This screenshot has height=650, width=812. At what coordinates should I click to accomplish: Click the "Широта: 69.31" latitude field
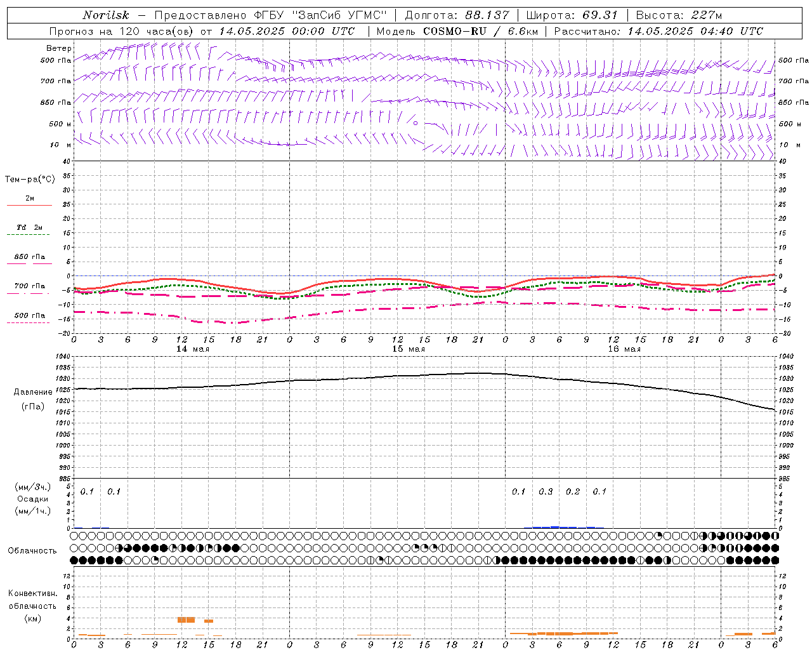click(573, 15)
